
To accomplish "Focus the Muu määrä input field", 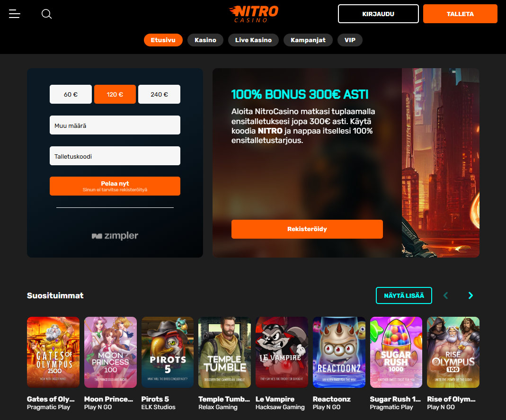I will point(115,125).
